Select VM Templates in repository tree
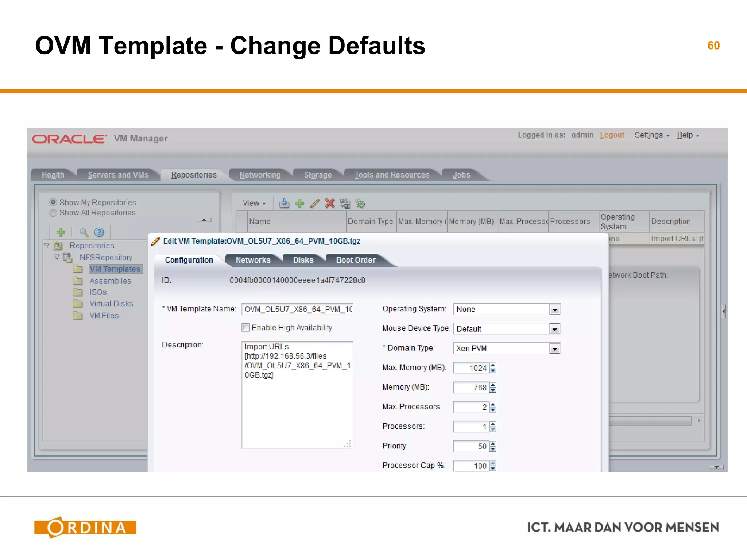The image size is (747, 560). coord(115,269)
